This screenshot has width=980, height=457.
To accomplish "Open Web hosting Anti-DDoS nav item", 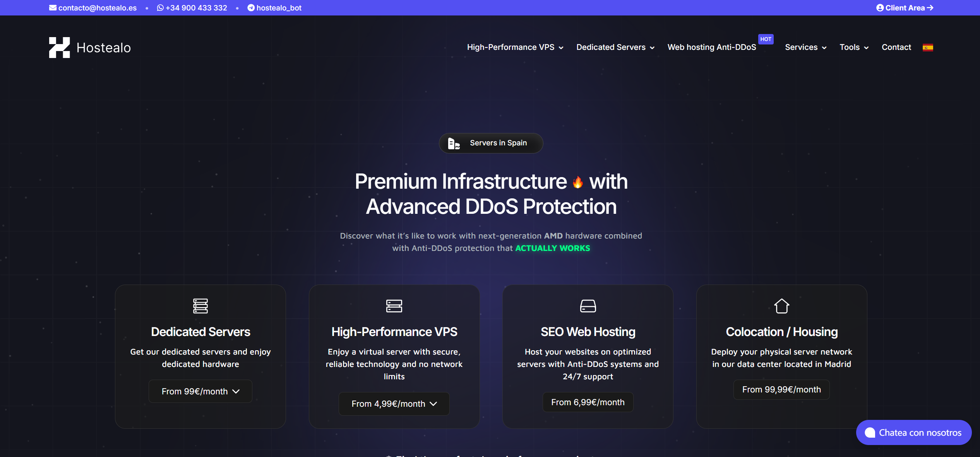I will 712,47.
